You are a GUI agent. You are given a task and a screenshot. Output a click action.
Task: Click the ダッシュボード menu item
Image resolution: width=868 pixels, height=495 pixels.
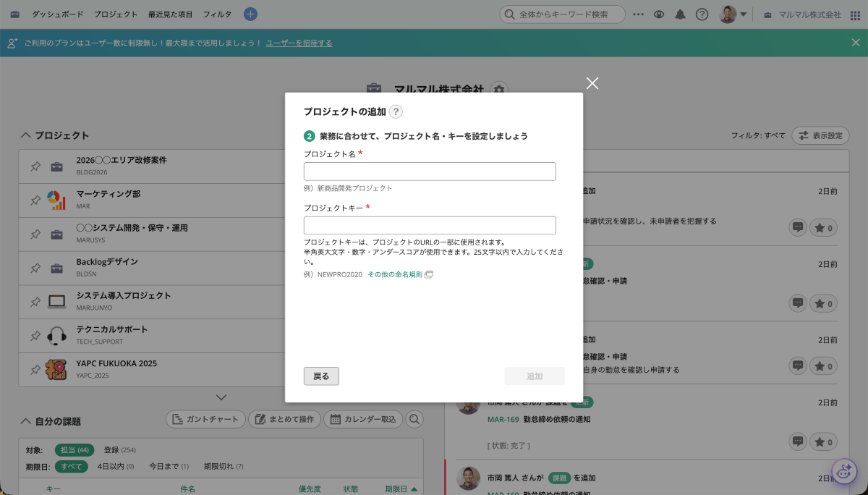click(58, 14)
